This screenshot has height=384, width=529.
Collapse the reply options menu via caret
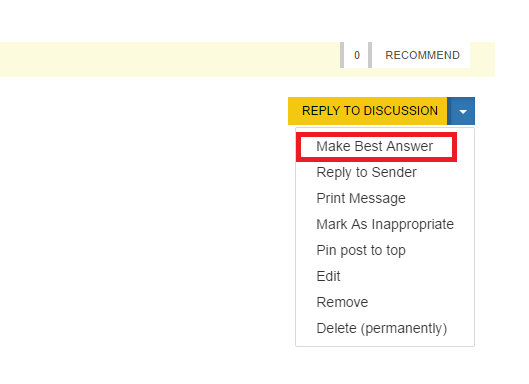(461, 111)
